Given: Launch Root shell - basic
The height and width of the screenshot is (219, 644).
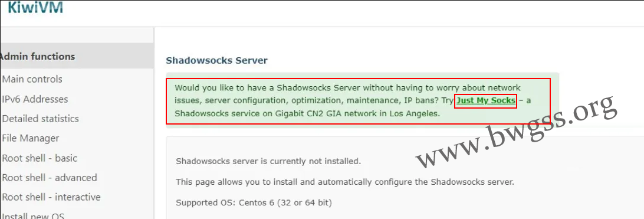Looking at the screenshot, I should (40, 158).
